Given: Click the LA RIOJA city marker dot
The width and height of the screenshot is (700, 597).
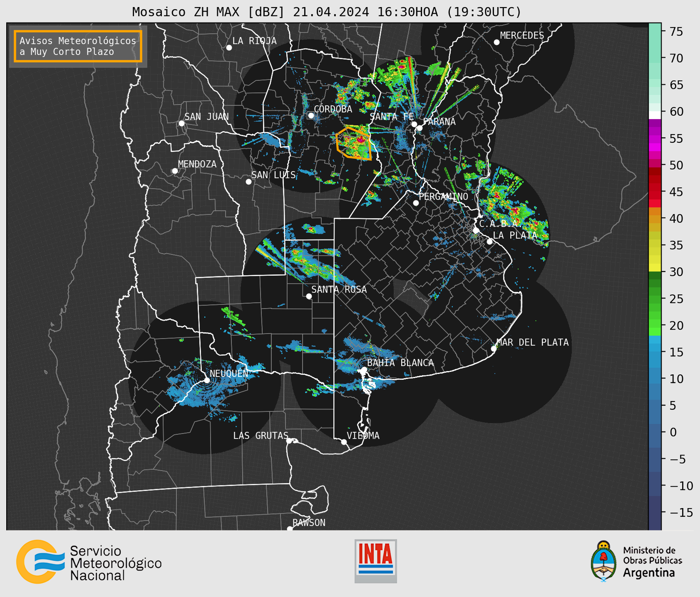Looking at the screenshot, I should pyautogui.click(x=229, y=48).
